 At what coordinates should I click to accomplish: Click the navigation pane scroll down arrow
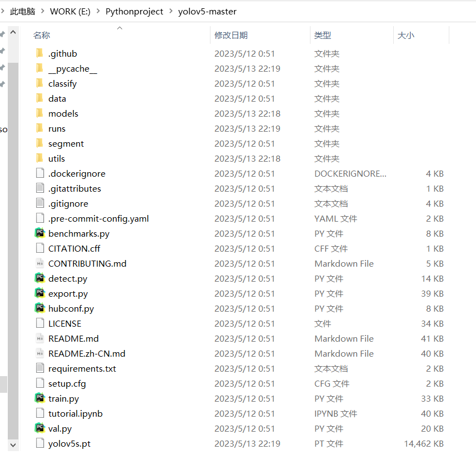13,445
